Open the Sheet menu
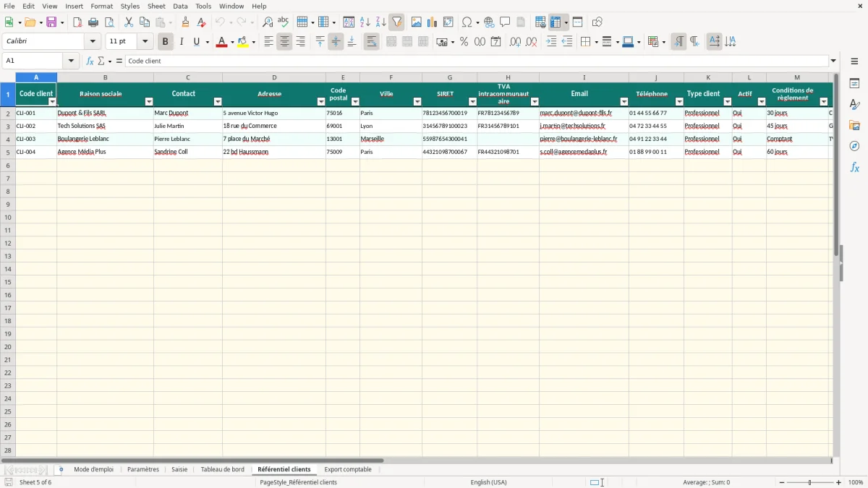 (x=156, y=6)
